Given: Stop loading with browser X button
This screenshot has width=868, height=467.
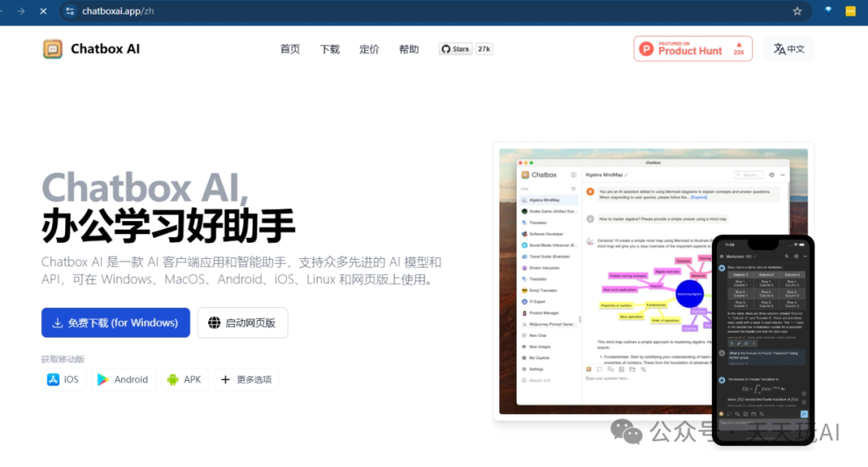Looking at the screenshot, I should [x=43, y=11].
